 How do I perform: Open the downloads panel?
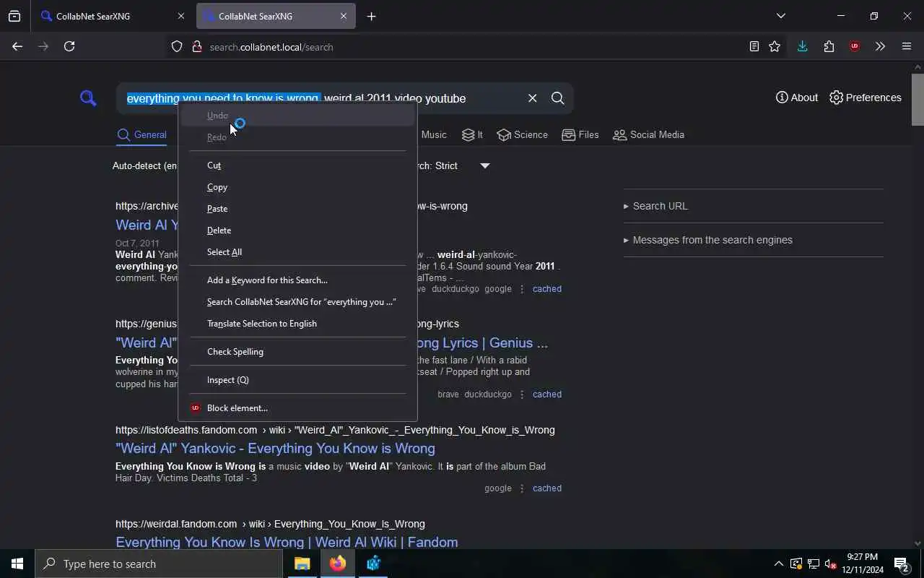tap(802, 46)
